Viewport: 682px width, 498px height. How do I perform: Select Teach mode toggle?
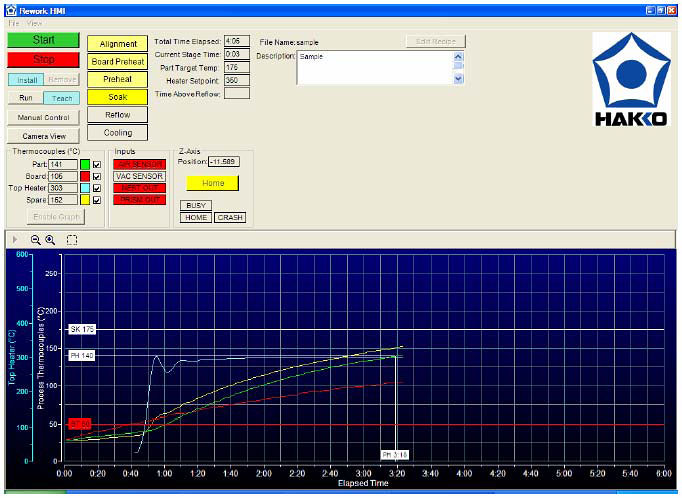coord(62,98)
